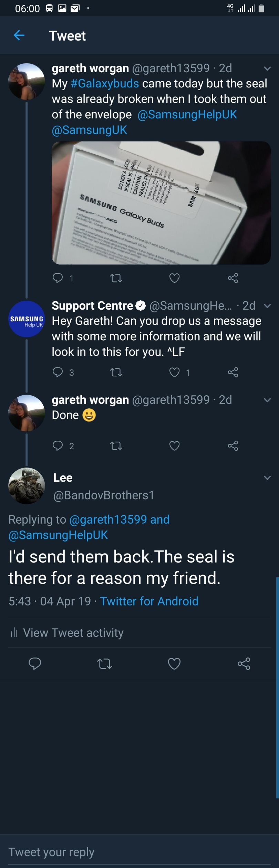Open the #Galaxybuds hashtag
Image resolution: width=279 pixels, height=868 pixels.
coord(105,84)
